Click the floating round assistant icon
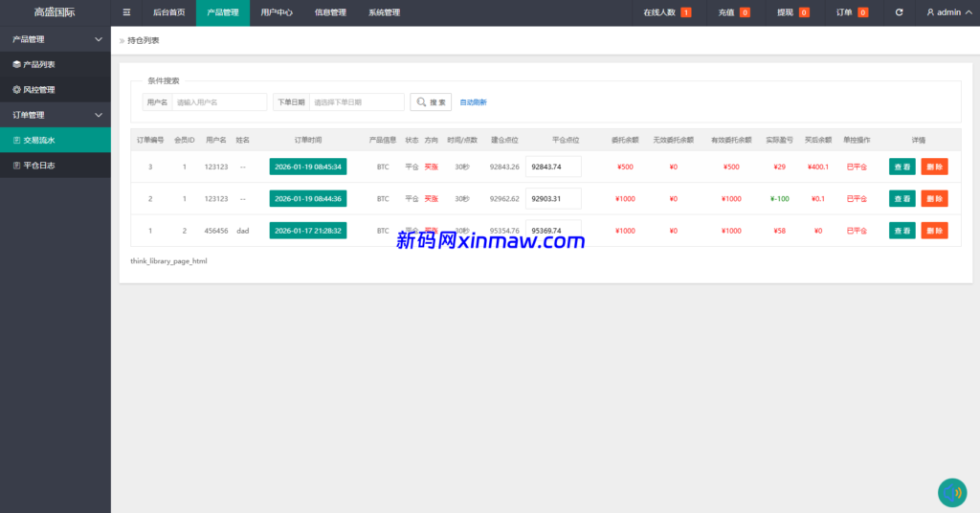The image size is (980, 513). click(x=952, y=492)
